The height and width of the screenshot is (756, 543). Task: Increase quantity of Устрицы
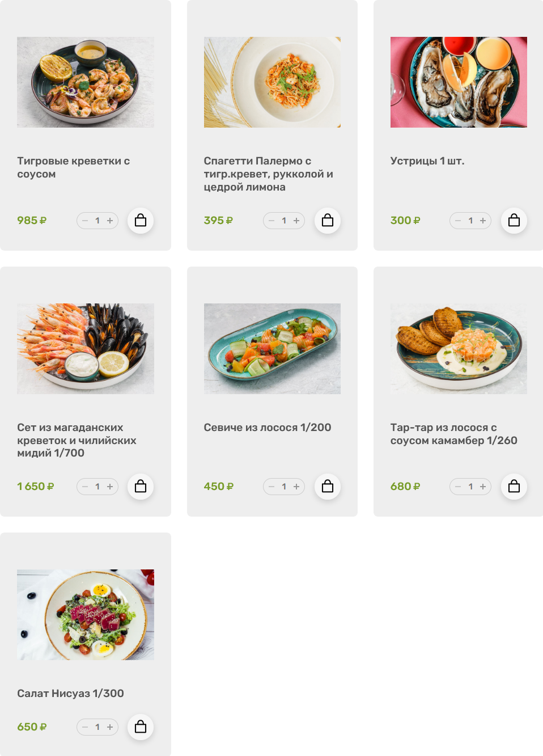point(483,221)
